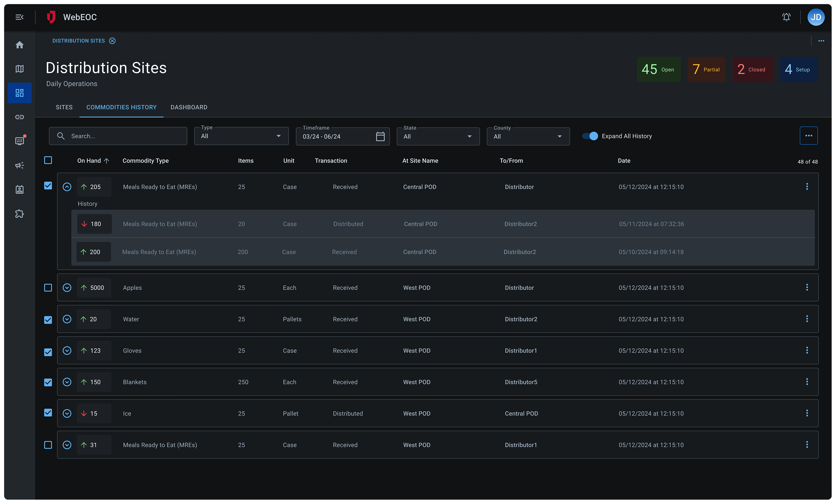Open the Timeframe calendar picker icon
836x504 pixels.
coord(380,136)
